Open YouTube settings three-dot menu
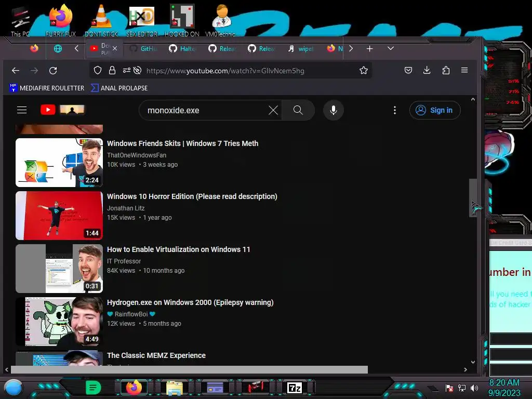The width and height of the screenshot is (532, 399). pos(395,110)
